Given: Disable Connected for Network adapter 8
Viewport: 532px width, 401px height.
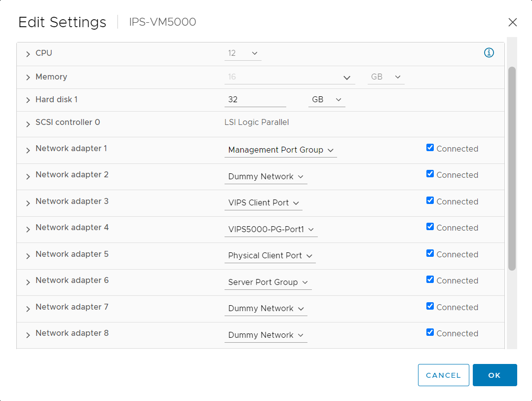Looking at the screenshot, I should pos(430,332).
